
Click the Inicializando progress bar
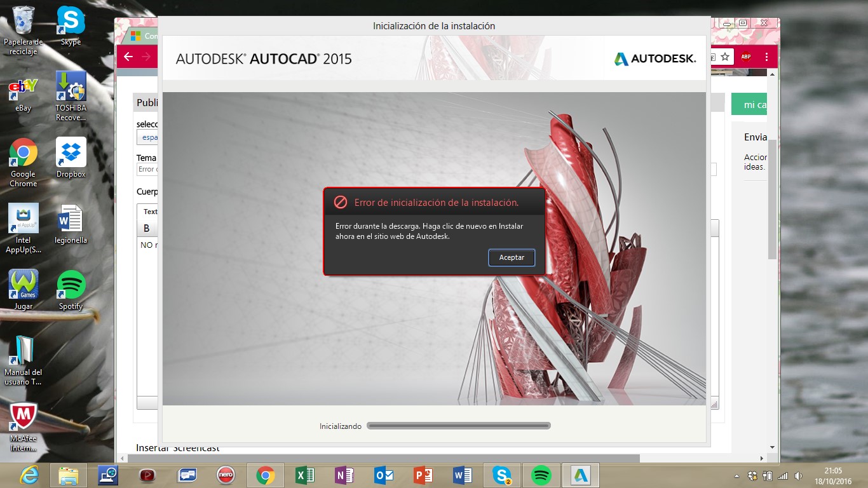(x=459, y=426)
